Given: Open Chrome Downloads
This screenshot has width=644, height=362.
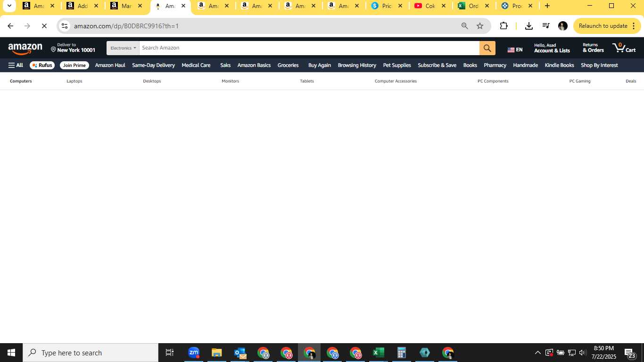Looking at the screenshot, I should click(x=529, y=26).
